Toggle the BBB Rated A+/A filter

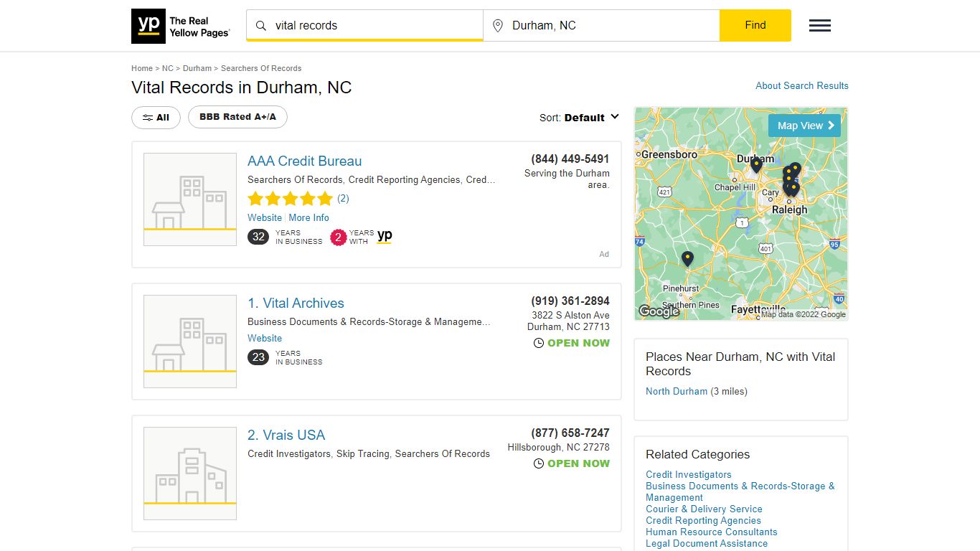pyautogui.click(x=237, y=117)
